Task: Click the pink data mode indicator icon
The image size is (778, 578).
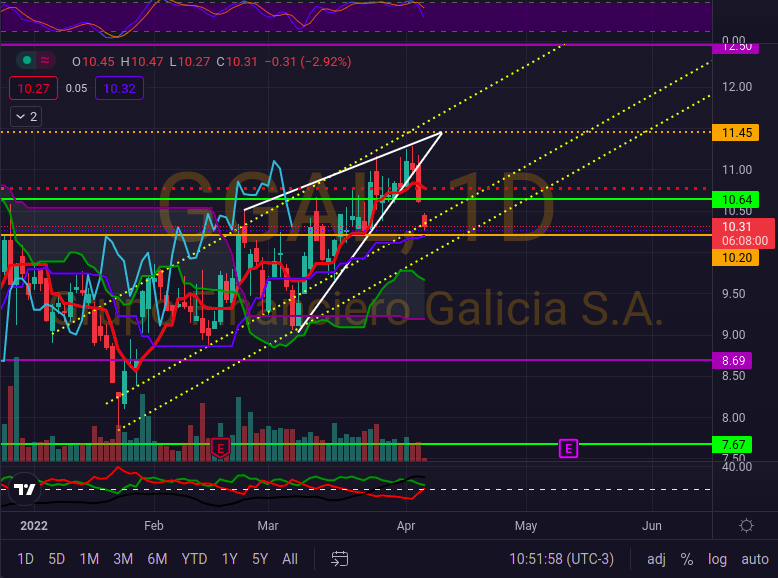Action: [45, 61]
